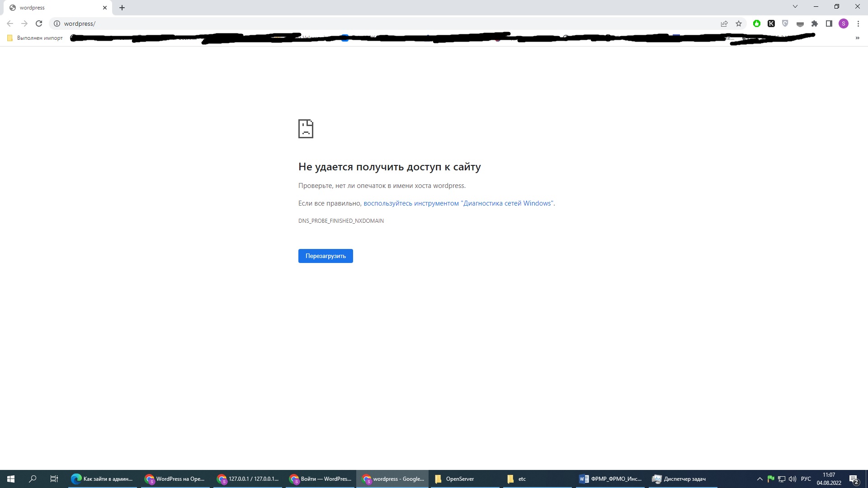Share this page using the share icon

pos(724,23)
